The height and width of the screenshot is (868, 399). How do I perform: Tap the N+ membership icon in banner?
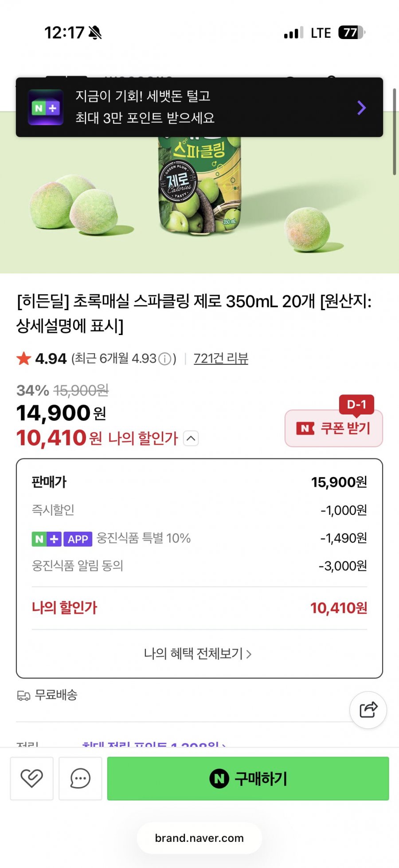pyautogui.click(x=46, y=107)
